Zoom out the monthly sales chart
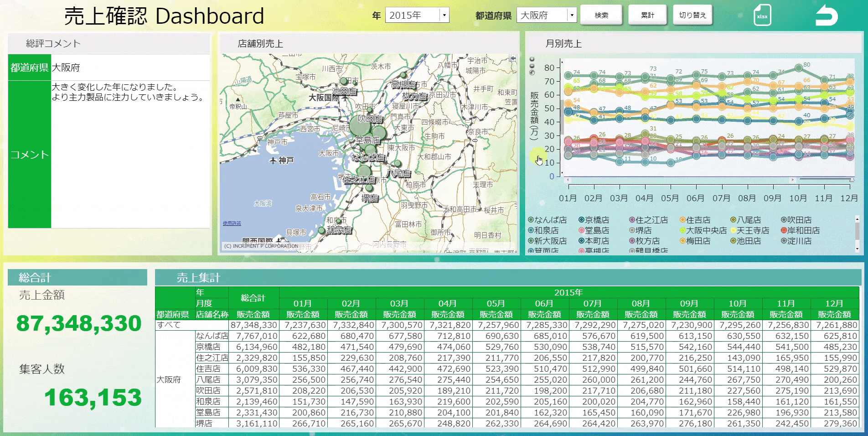This screenshot has width=868, height=436. pyautogui.click(x=532, y=66)
